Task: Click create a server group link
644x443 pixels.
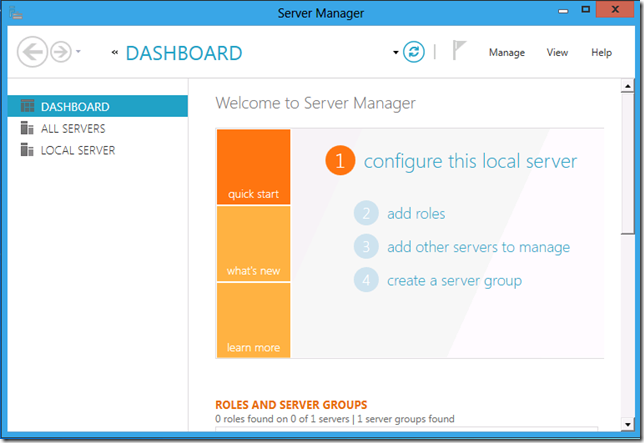Action: point(454,281)
